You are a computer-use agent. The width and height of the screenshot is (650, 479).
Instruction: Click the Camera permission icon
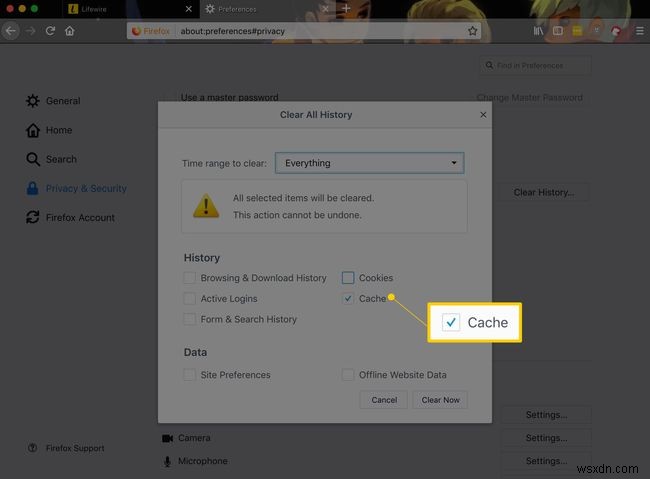pyautogui.click(x=167, y=438)
